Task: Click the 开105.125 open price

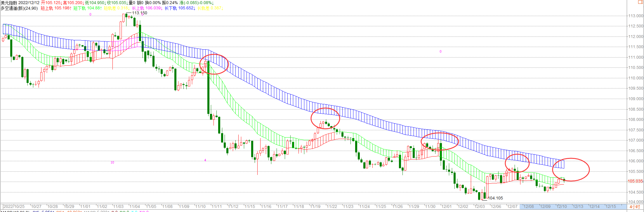Action: (52, 3)
